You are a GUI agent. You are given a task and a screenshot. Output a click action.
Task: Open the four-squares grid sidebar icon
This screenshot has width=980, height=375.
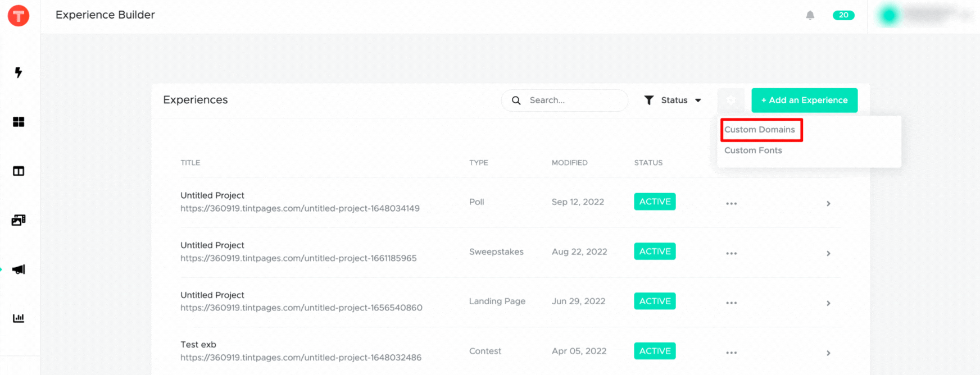[19, 122]
